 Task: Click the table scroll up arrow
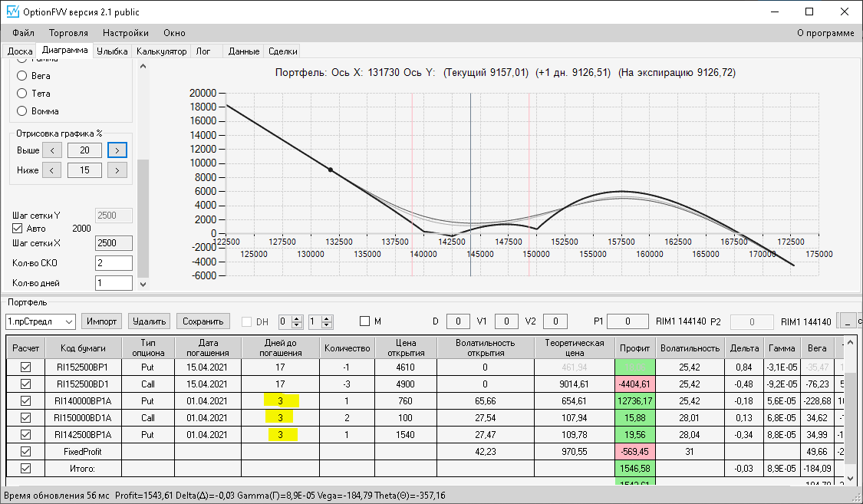pos(850,341)
